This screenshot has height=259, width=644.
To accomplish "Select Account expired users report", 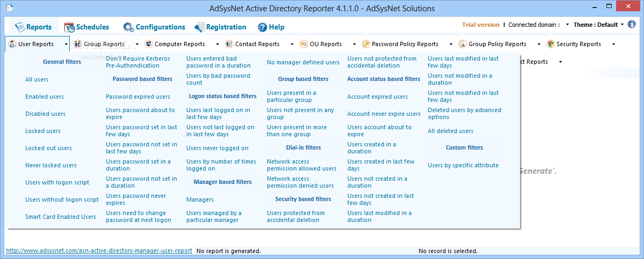I will pos(377,97).
